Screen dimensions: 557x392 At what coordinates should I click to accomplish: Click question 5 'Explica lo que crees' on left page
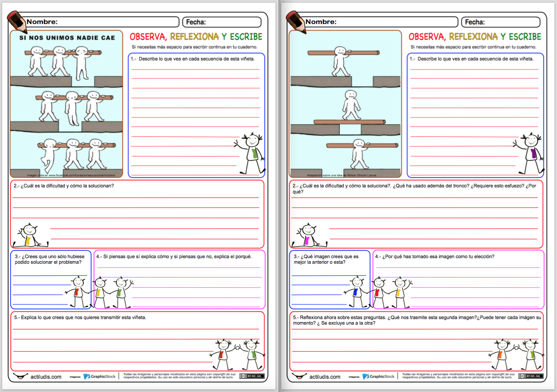(80, 318)
